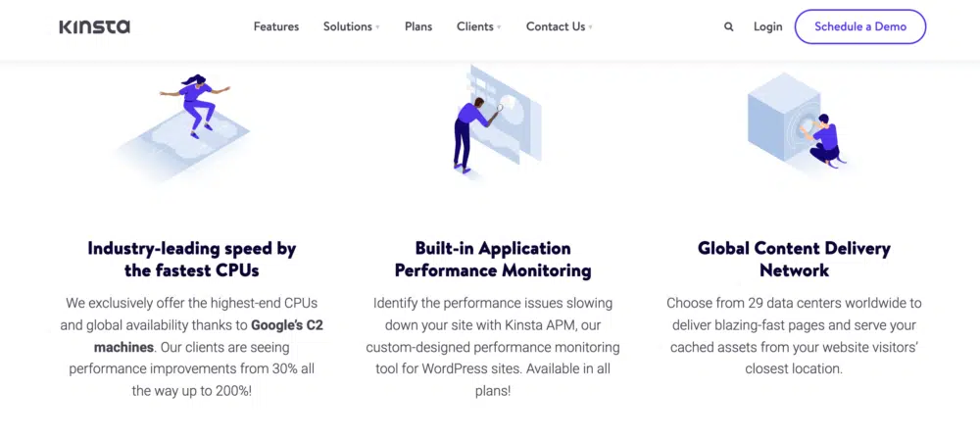Select the Built-in Application Performance Monitoring heading
Image resolution: width=980 pixels, height=439 pixels.
coord(493,259)
